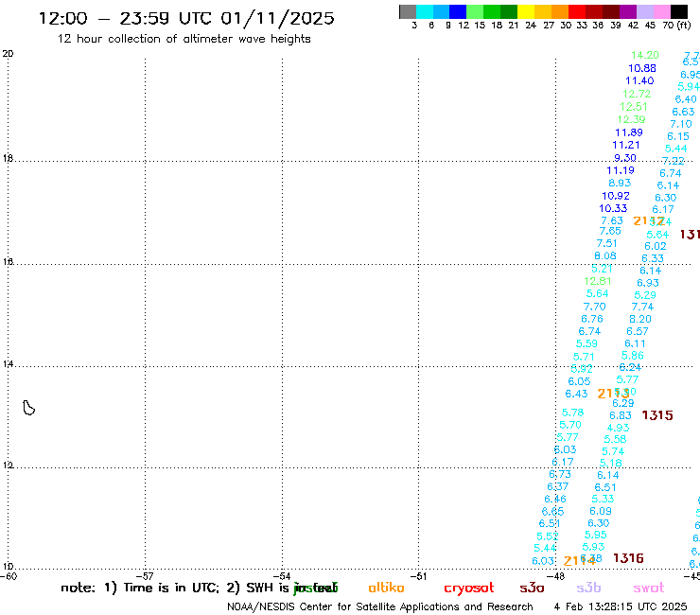Click the longitude axis label -51

point(419,576)
